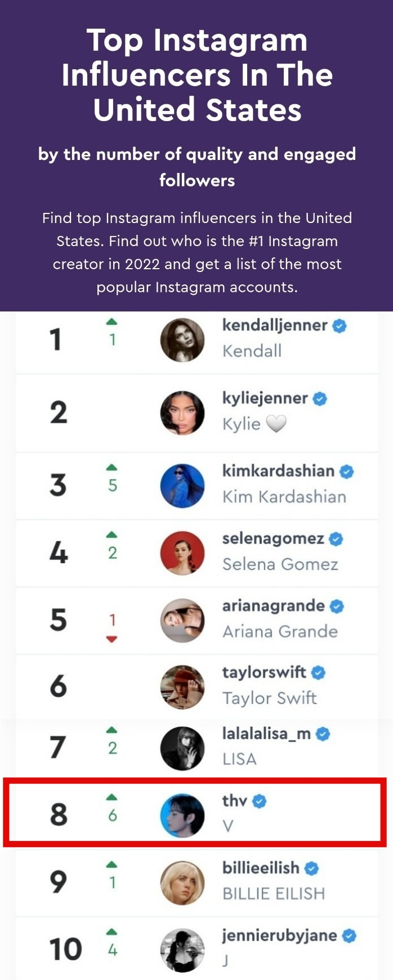Viewport: 393px width, 980px height.
Task: Click the green up arrow on rank 3
Action: (112, 467)
